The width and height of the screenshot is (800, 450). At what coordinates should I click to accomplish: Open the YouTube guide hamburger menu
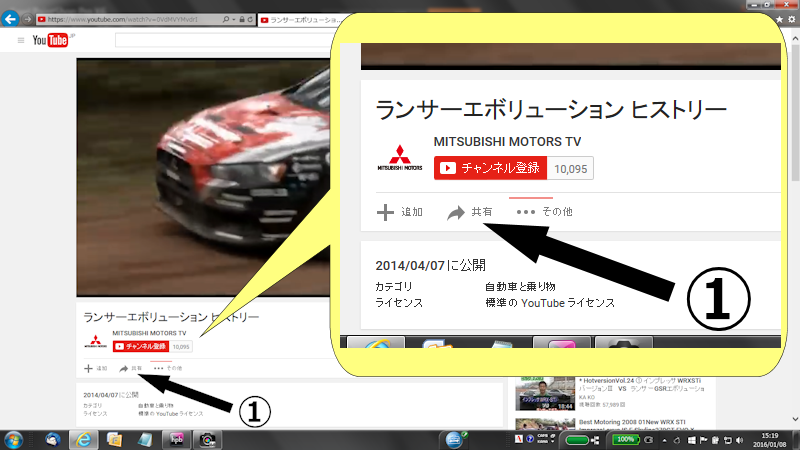(x=21, y=40)
